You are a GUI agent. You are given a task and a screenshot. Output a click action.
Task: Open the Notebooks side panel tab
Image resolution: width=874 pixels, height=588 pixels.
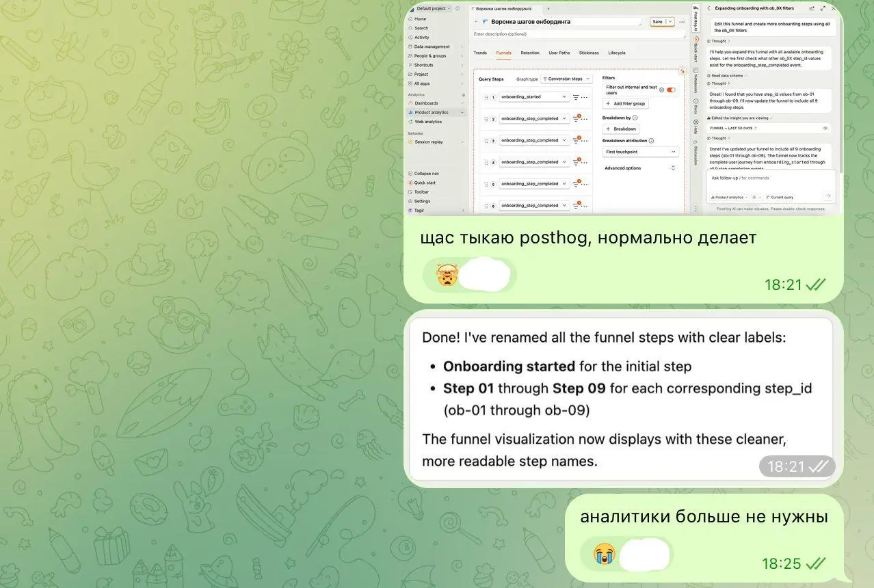click(x=696, y=79)
